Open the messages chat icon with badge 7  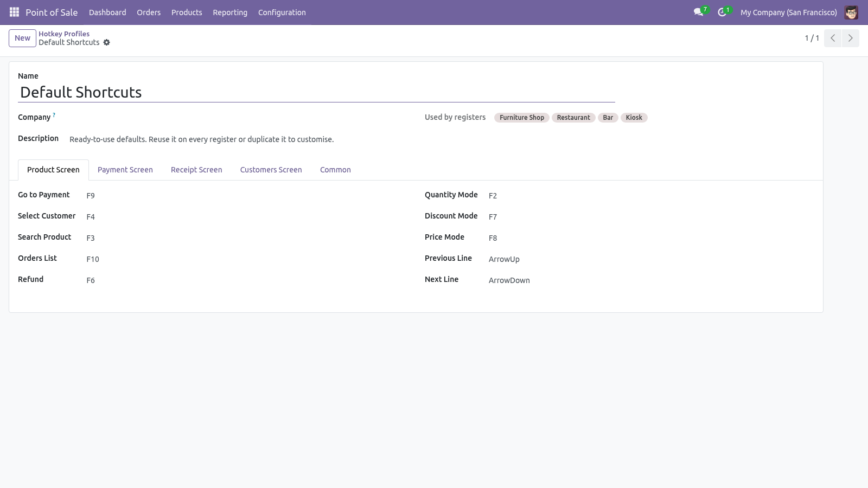[699, 12]
